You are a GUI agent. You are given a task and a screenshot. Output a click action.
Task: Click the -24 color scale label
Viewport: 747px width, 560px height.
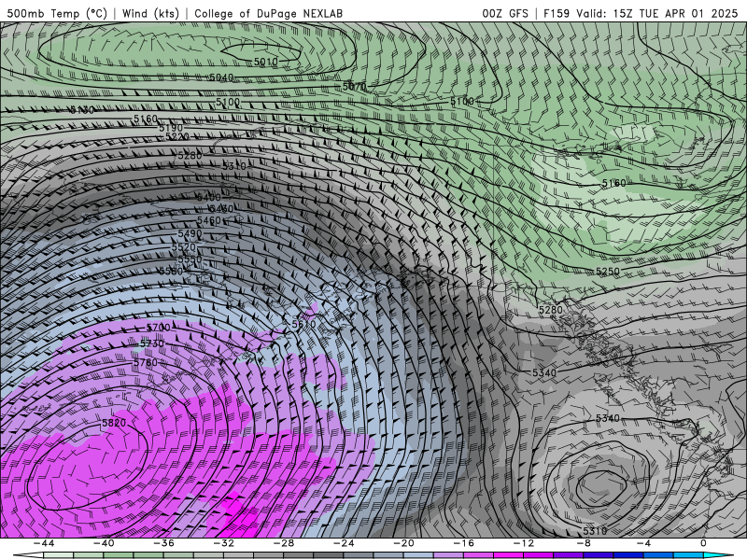point(344,543)
